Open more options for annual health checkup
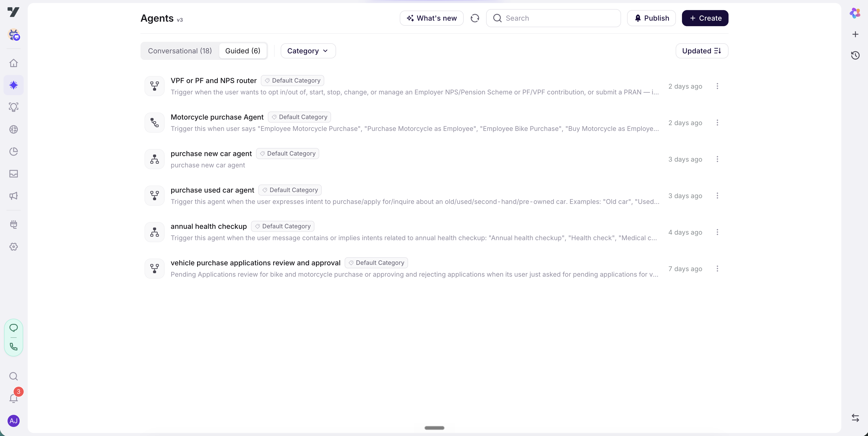The height and width of the screenshot is (436, 868). click(x=717, y=232)
